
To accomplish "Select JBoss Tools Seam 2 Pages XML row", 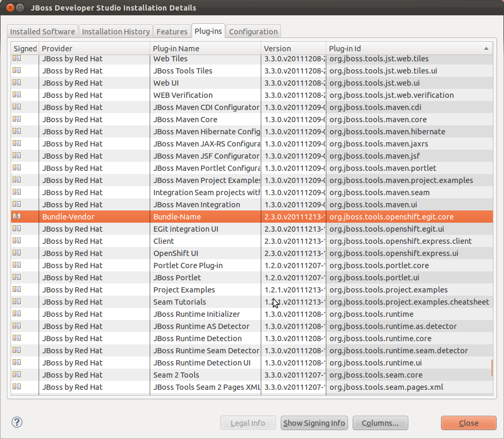I will (x=252, y=387).
